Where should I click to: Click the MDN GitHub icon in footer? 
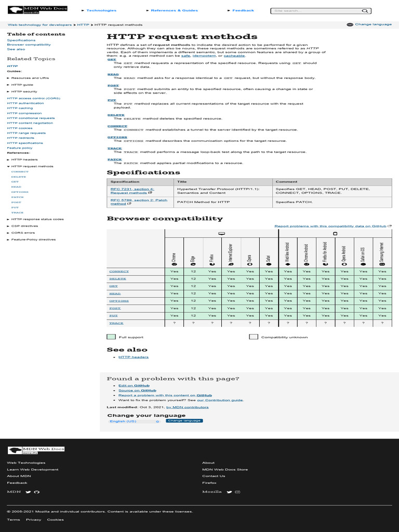coord(37,492)
